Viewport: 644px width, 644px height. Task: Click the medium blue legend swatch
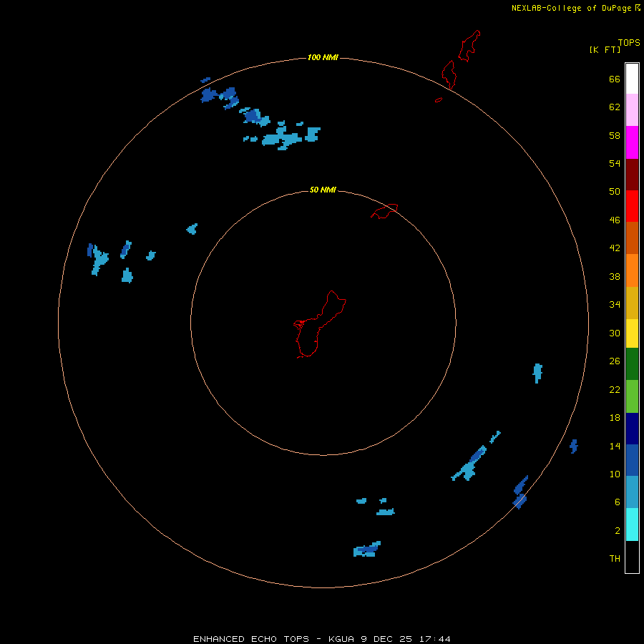632,460
